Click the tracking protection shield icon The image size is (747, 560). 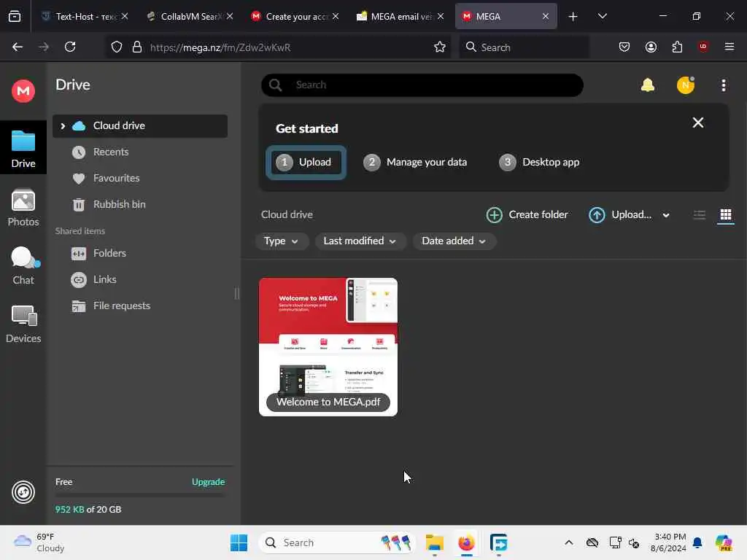[116, 47]
